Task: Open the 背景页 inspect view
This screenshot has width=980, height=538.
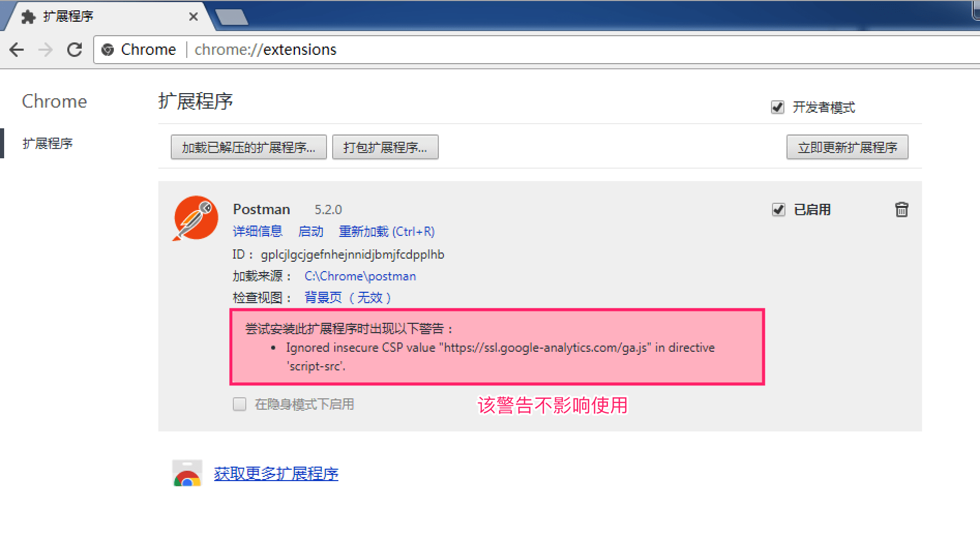Action: click(322, 297)
